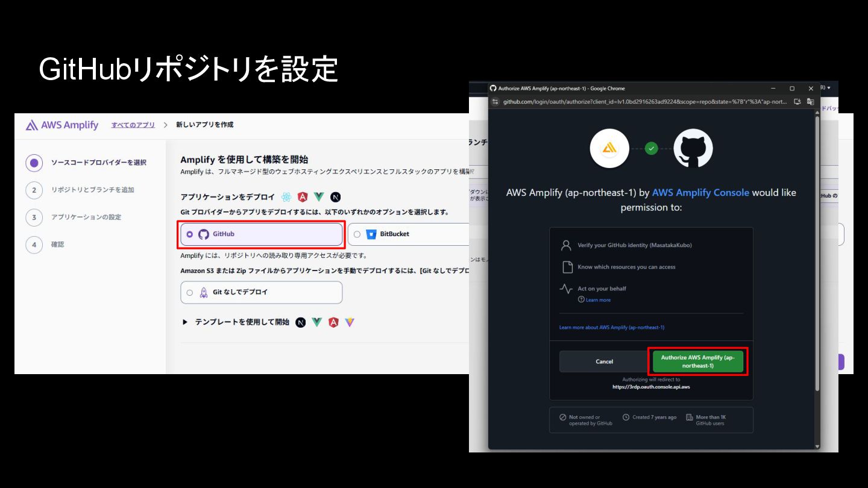Maximize the Authorize AWS Amplify Chrome window
Screen dimensions: 868x488
[792, 89]
